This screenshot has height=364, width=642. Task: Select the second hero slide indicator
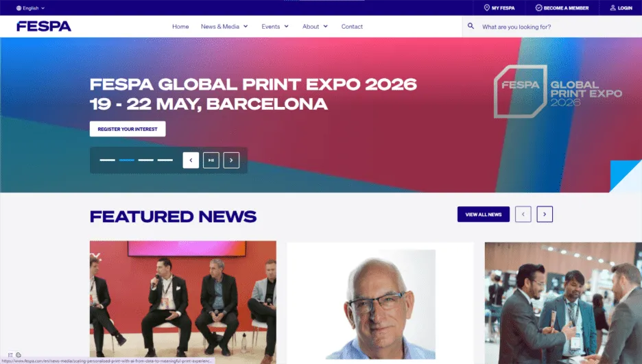click(126, 160)
